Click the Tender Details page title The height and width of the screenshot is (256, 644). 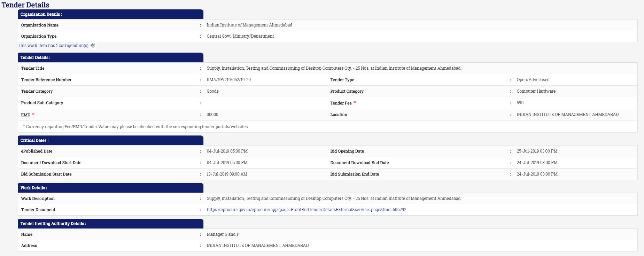point(25,5)
